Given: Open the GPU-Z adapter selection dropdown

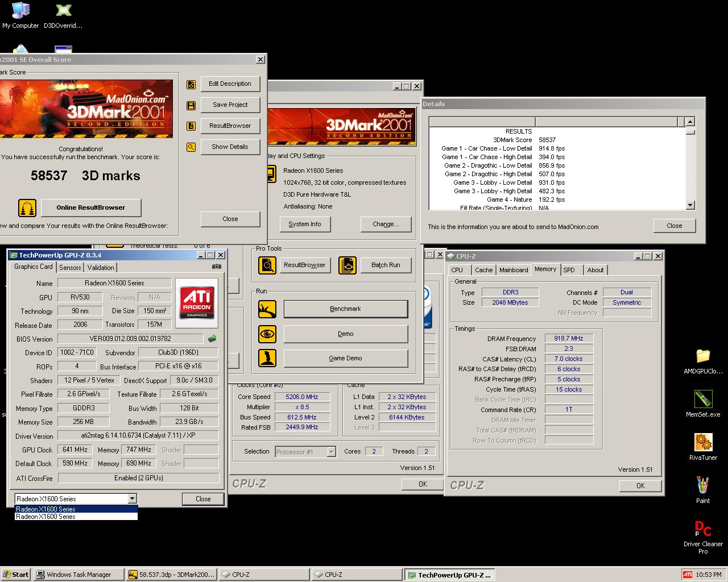Looking at the screenshot, I should [x=133, y=499].
